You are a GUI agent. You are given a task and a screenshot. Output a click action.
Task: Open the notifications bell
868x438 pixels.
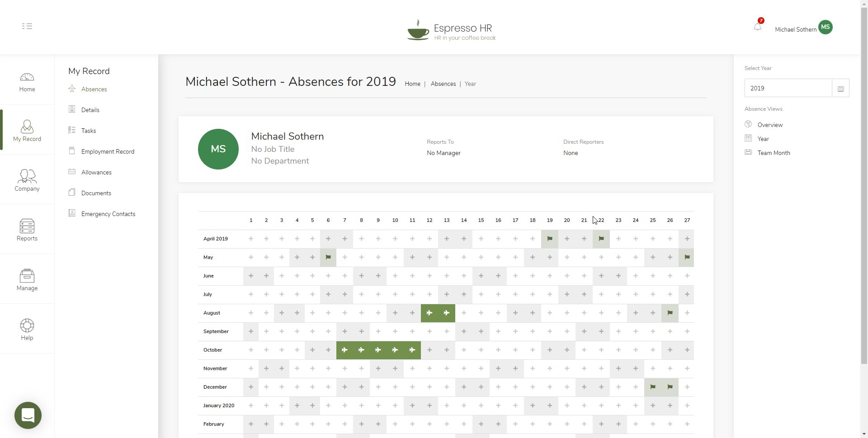pos(757,27)
